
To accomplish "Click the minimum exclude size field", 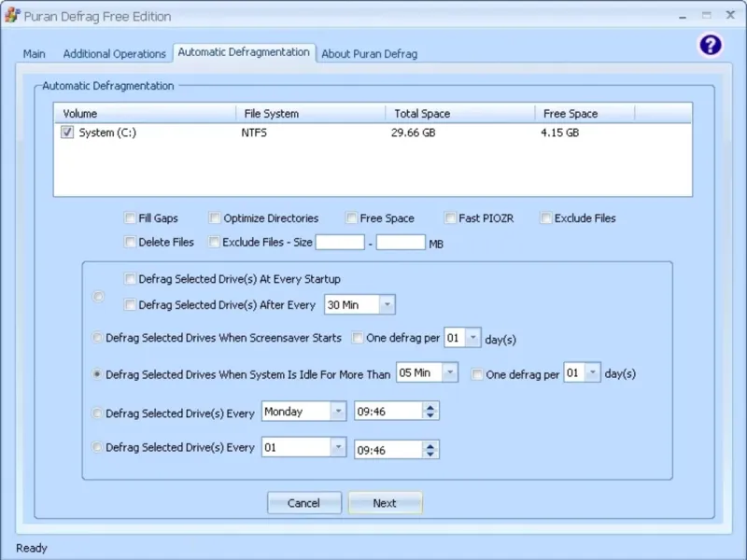I will 340,243.
